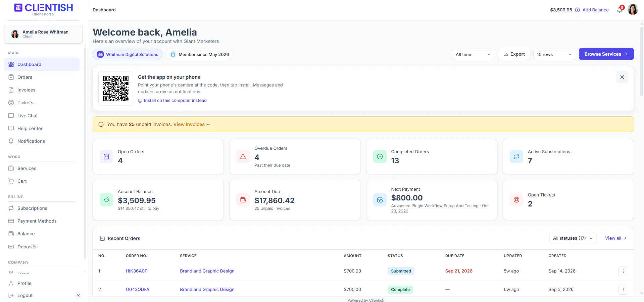
Task: Click Install on this computer instead
Action: [172, 101]
